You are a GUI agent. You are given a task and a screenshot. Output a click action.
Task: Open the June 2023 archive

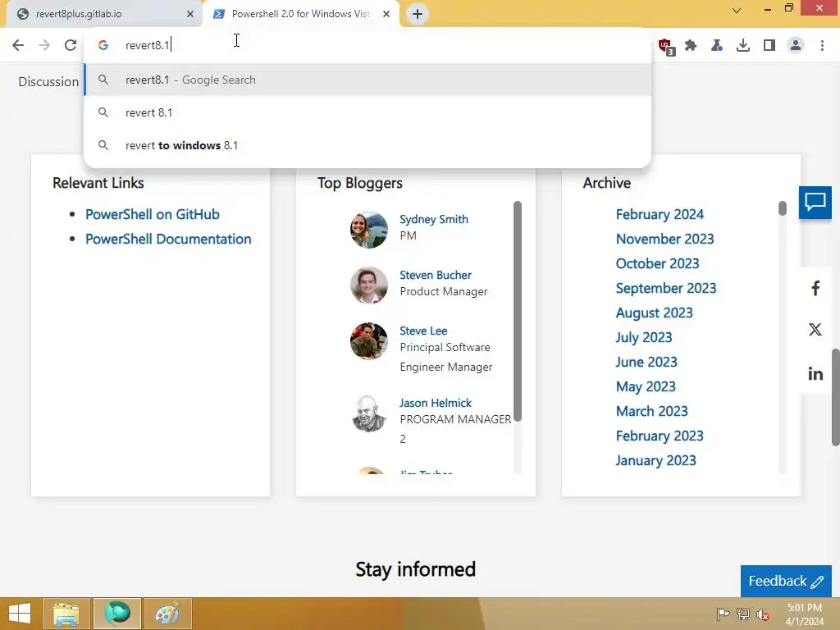pos(646,362)
